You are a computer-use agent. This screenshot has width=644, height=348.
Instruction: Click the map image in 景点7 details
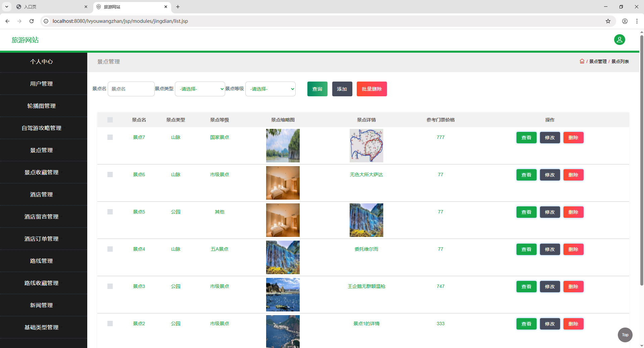tap(366, 146)
